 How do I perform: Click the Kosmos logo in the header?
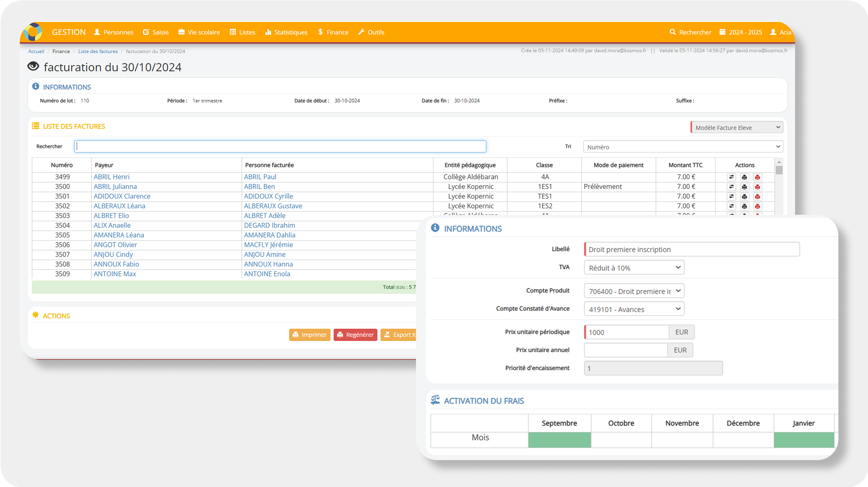coord(33,32)
